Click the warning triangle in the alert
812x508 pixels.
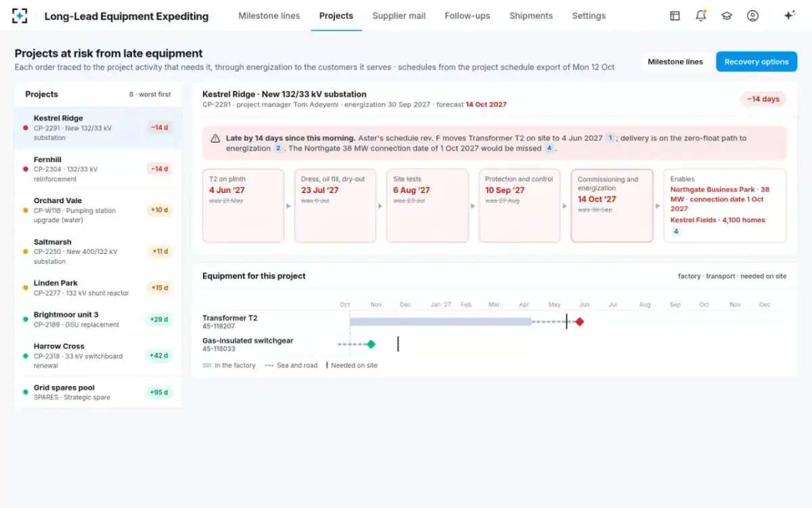(215, 138)
